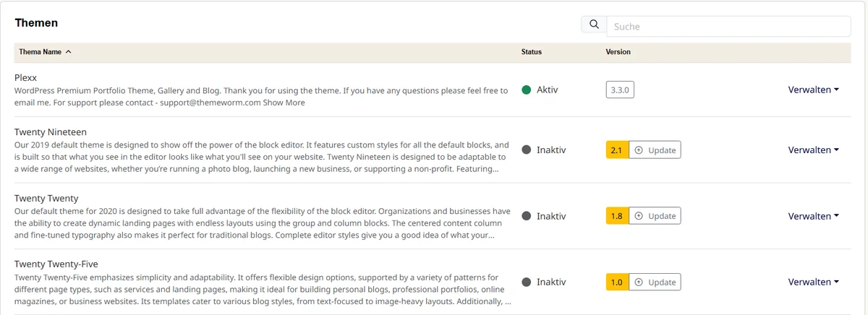Open the Verwalten dropdown for Plexx
The width and height of the screenshot is (868, 315).
coord(814,90)
